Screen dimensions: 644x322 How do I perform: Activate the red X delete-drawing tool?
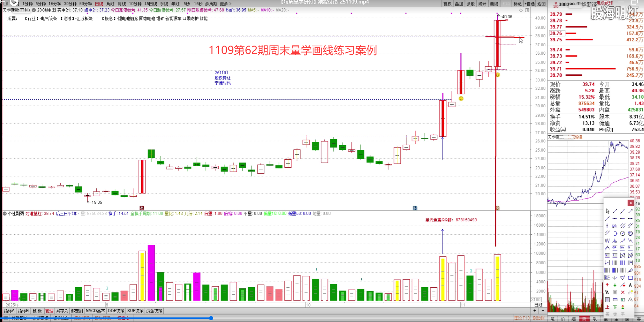(x=622, y=292)
